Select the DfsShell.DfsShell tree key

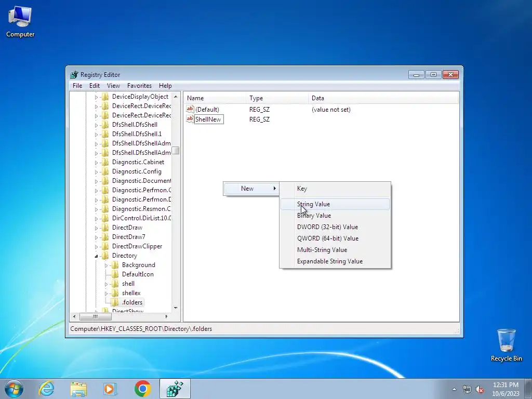click(135, 125)
